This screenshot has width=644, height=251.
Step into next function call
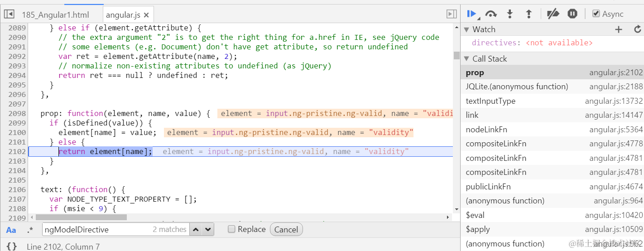[x=510, y=14]
